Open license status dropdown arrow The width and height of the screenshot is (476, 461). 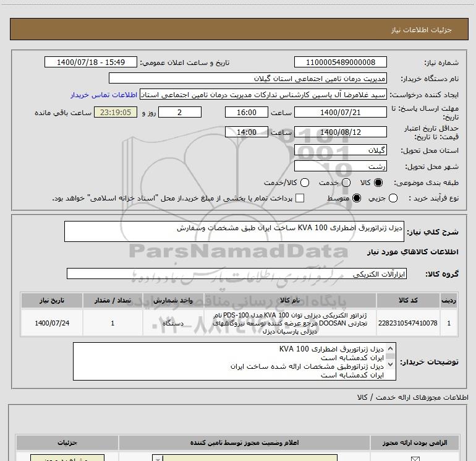158,459
